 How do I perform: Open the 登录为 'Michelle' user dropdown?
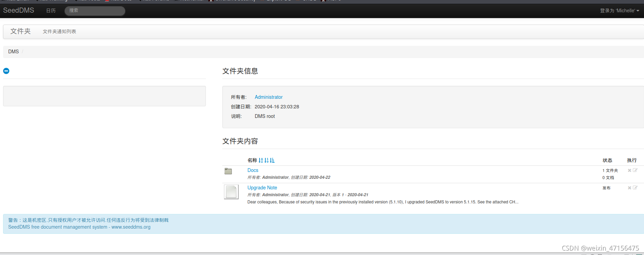pos(619,11)
